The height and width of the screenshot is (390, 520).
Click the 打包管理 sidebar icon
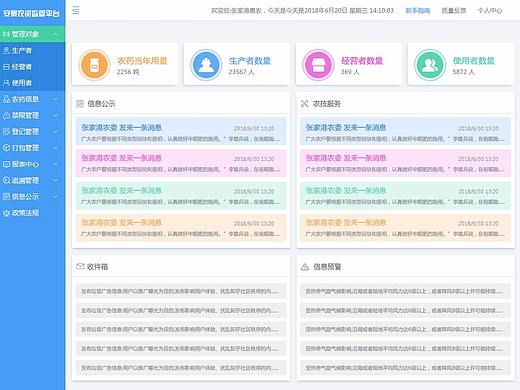[x=6, y=148]
